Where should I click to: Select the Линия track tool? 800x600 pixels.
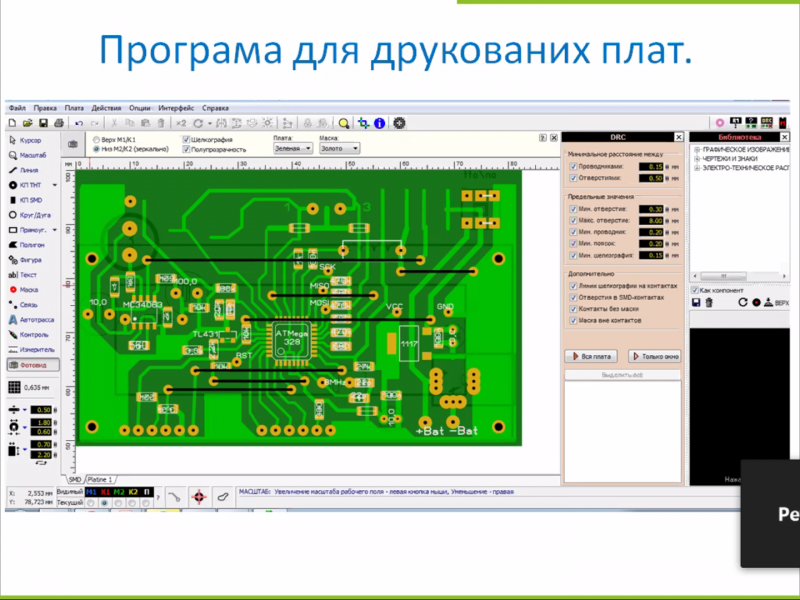(x=30, y=170)
